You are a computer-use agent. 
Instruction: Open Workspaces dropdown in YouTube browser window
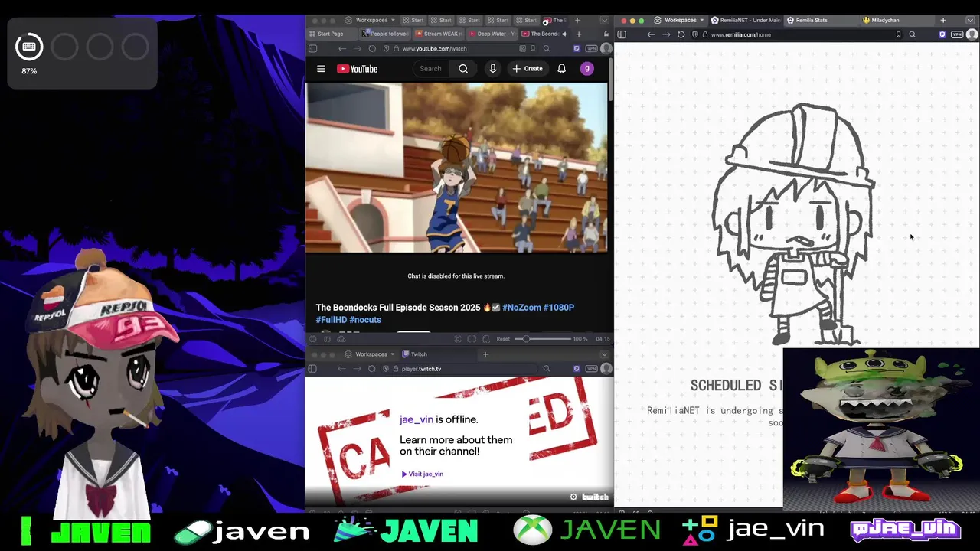tap(371, 21)
